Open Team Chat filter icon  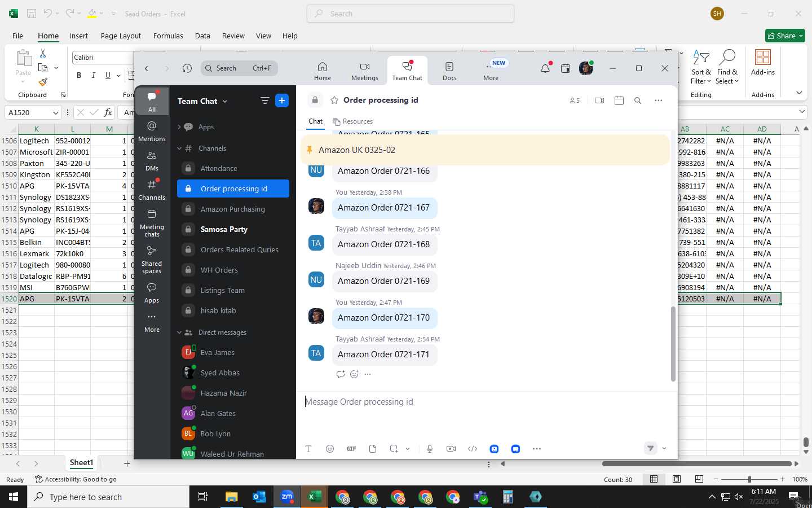(x=264, y=100)
